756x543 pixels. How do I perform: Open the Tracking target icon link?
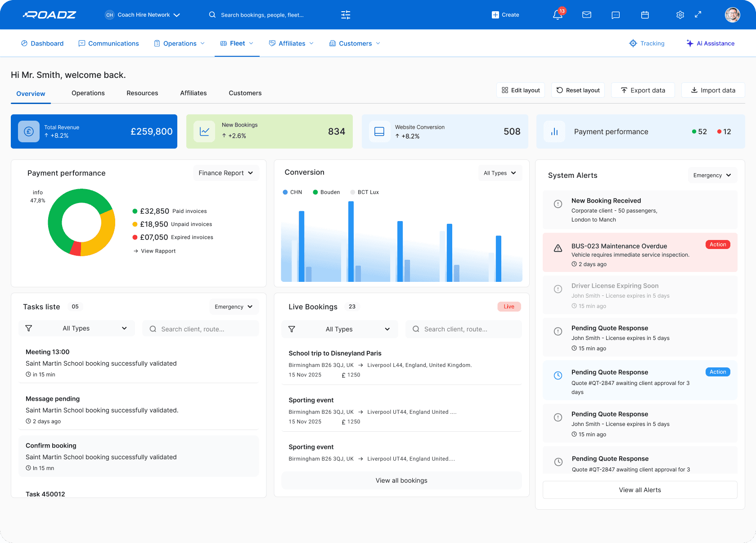coord(647,43)
